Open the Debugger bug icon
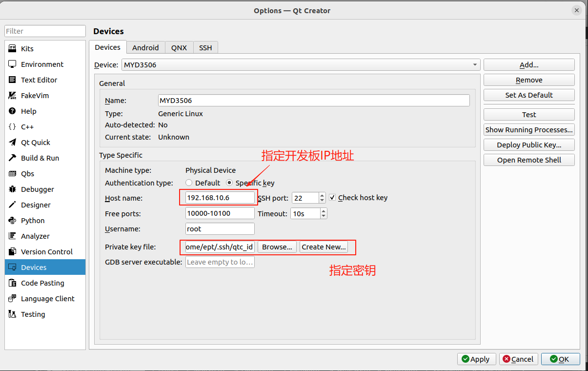The height and width of the screenshot is (371, 588). (12, 189)
